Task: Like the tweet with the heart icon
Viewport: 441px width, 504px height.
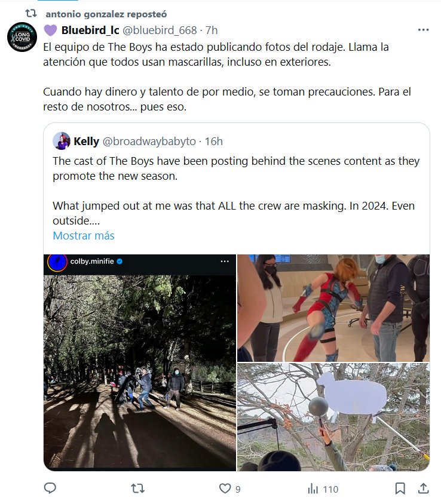Action: 225,488
